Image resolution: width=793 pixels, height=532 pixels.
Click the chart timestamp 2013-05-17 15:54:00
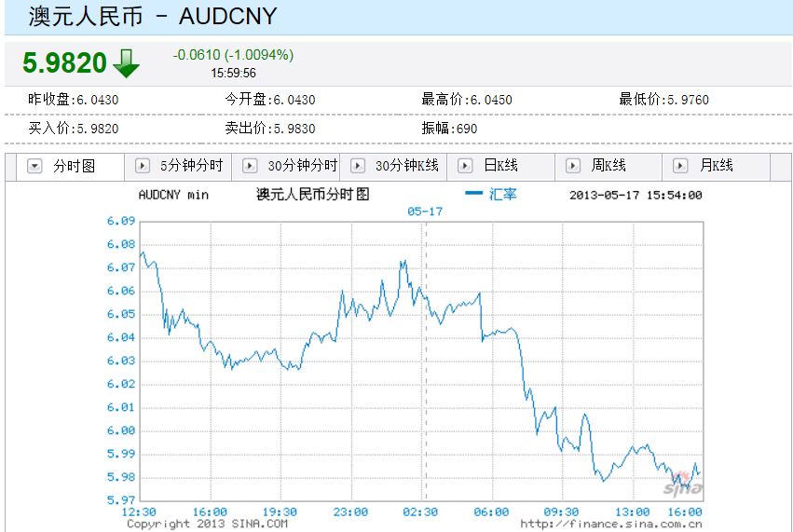636,195
